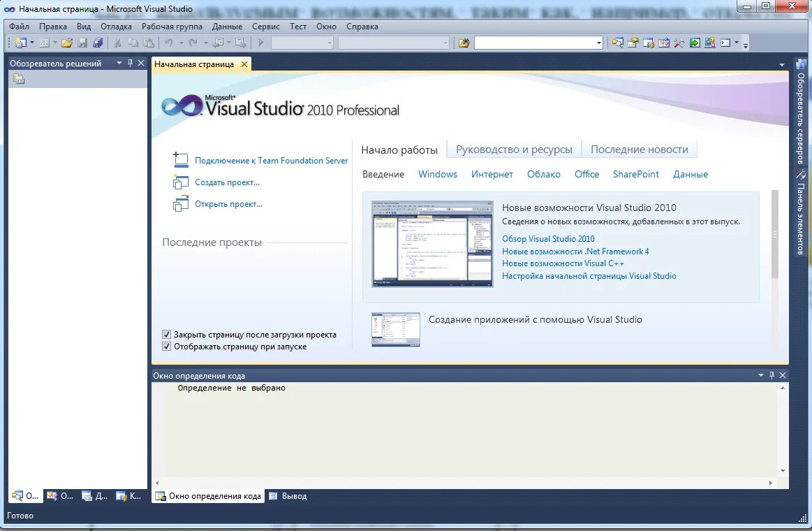Toggle the code definition window auto-hide pin

[772, 375]
